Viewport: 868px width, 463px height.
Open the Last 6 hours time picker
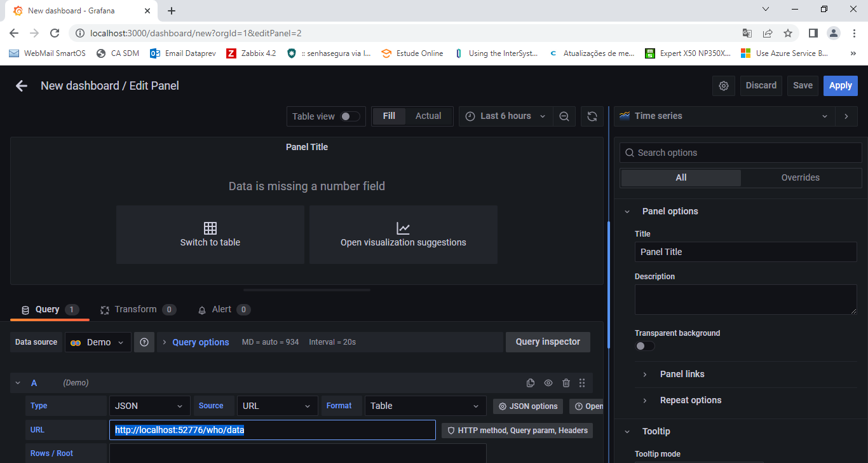[x=505, y=116]
